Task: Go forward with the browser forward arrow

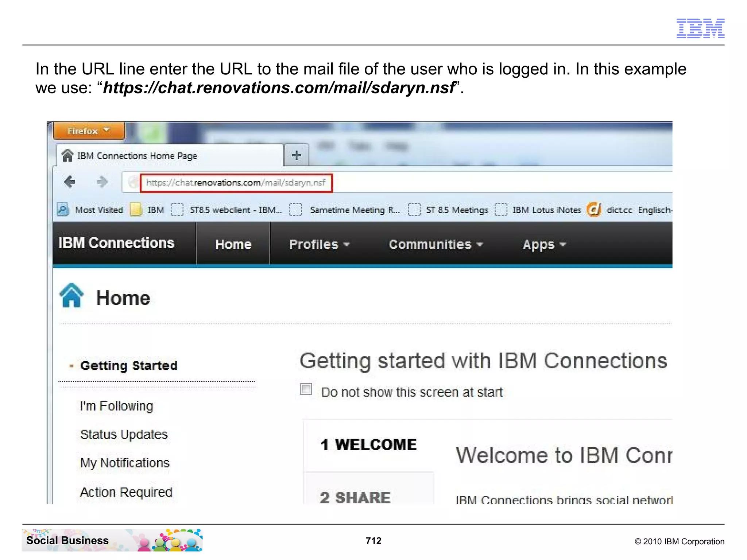Action: (102, 182)
